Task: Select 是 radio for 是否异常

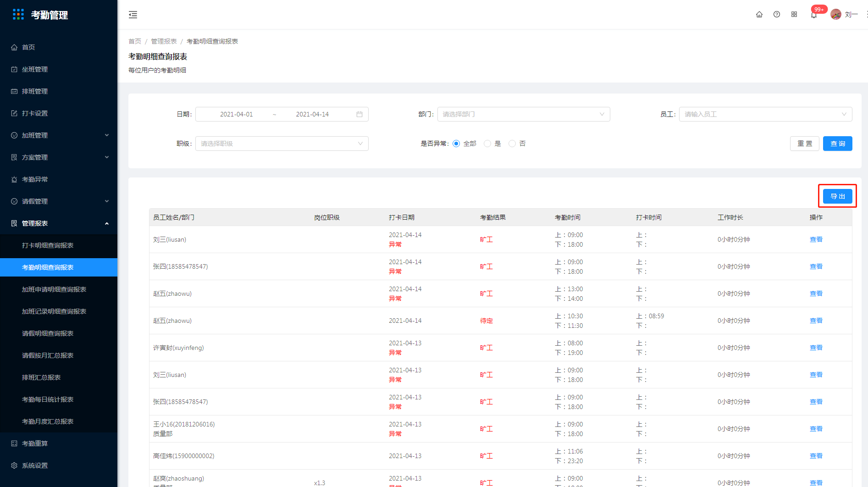Action: pyautogui.click(x=487, y=144)
